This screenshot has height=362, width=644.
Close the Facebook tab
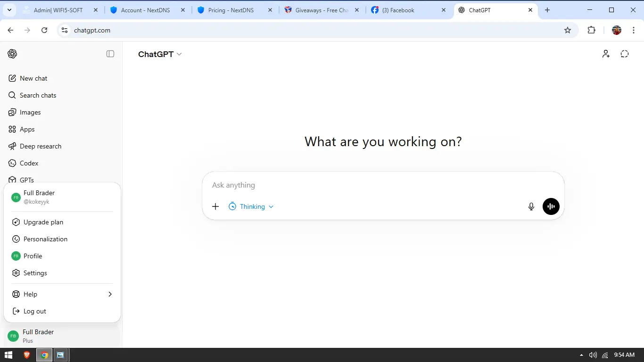[444, 10]
